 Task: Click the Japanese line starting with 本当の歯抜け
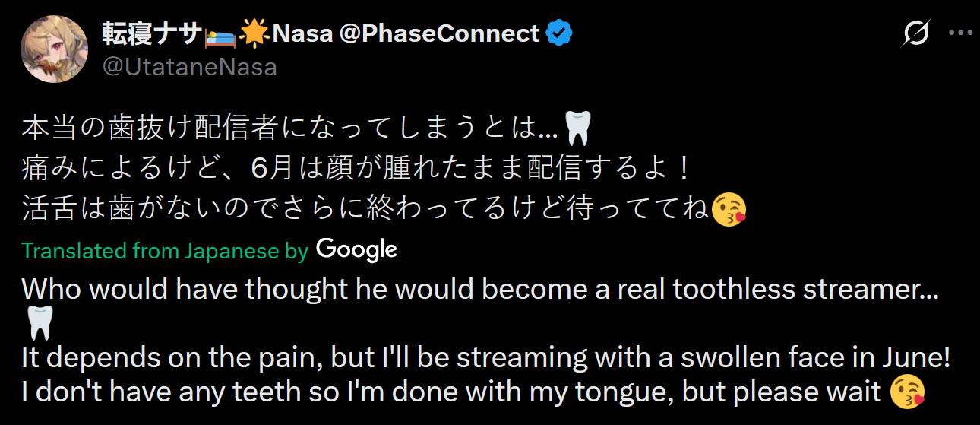click(x=289, y=128)
